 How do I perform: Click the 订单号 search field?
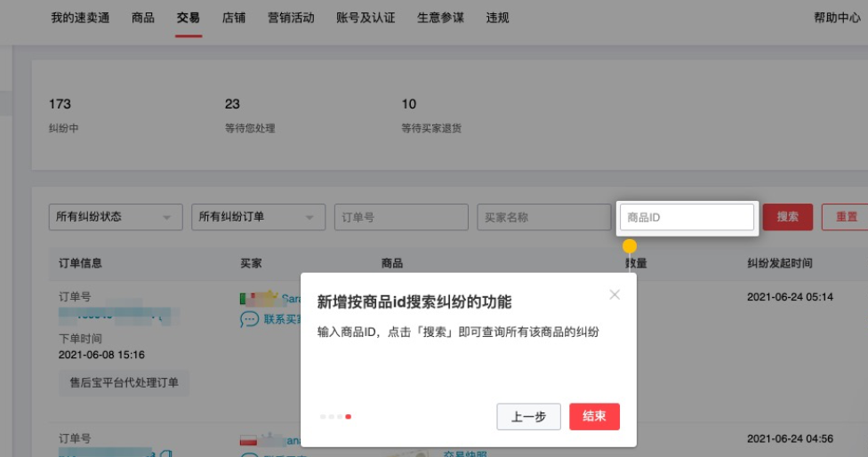click(401, 217)
